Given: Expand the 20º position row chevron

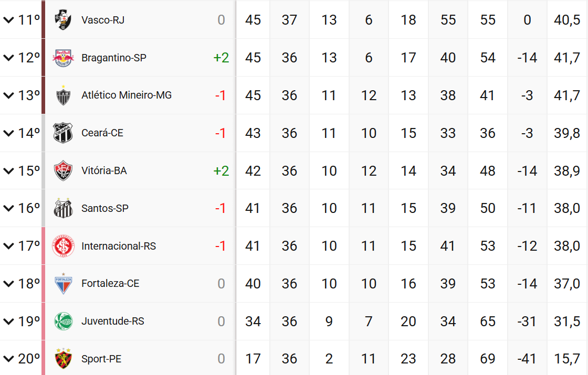Looking at the screenshot, I should [x=8, y=359].
